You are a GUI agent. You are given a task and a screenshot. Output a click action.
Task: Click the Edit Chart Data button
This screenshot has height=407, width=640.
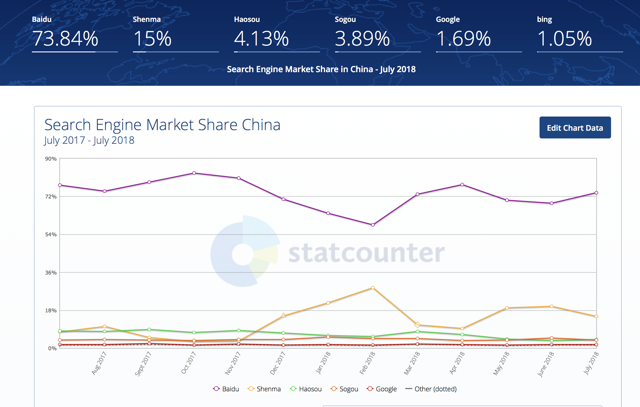[x=575, y=128]
